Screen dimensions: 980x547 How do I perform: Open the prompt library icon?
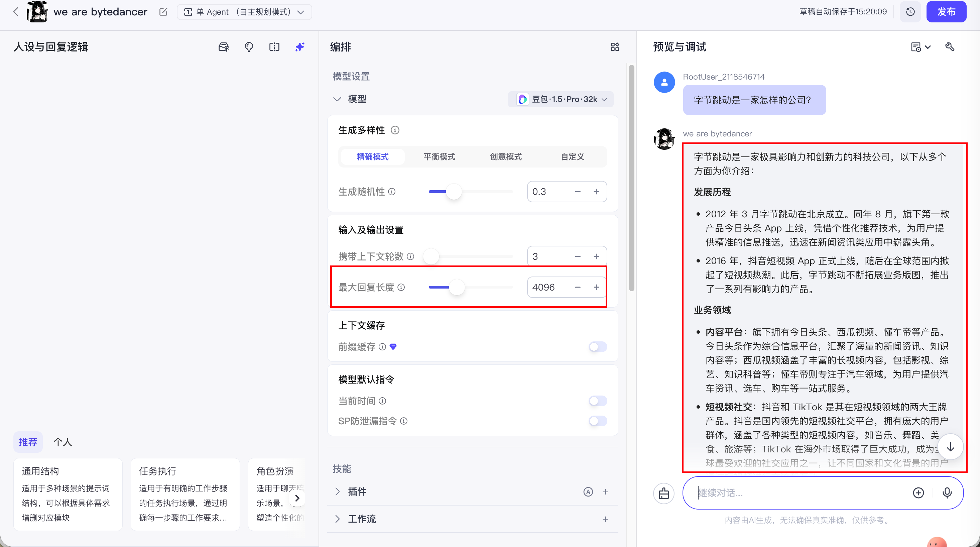223,47
